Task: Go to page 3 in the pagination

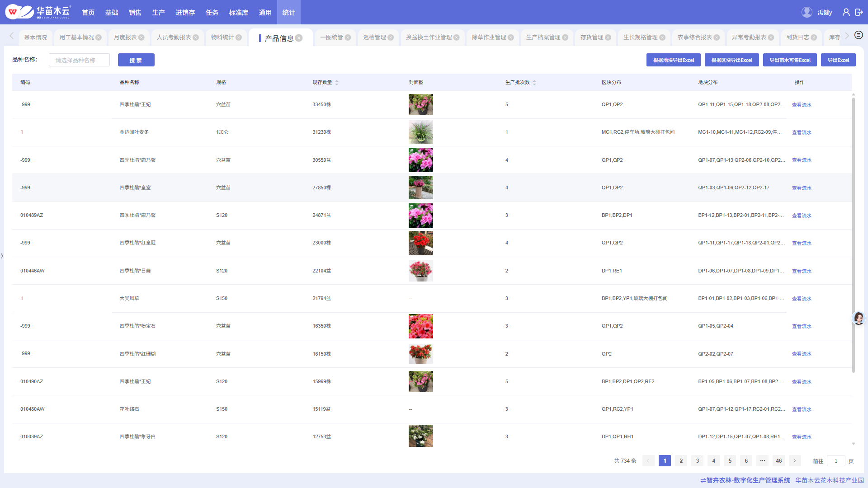Action: (x=697, y=461)
